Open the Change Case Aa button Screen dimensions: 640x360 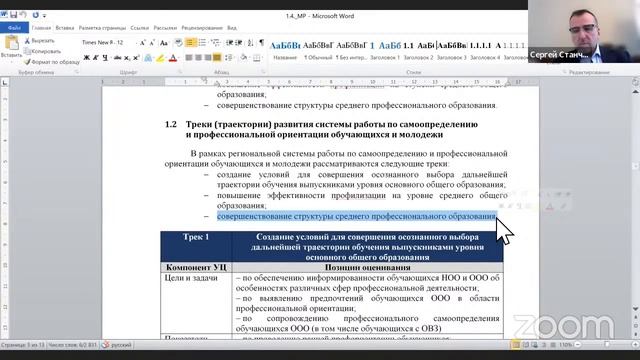click(164, 42)
